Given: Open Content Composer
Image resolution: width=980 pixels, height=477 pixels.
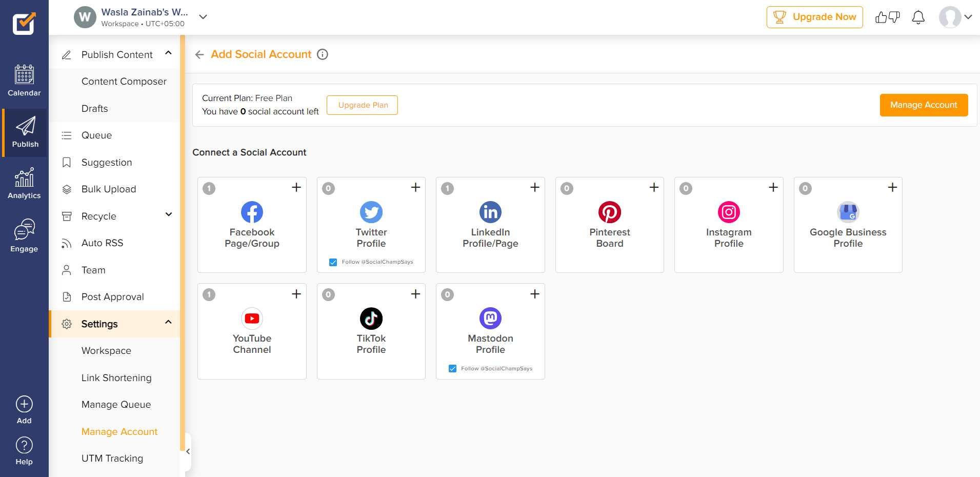Looking at the screenshot, I should pyautogui.click(x=124, y=82).
